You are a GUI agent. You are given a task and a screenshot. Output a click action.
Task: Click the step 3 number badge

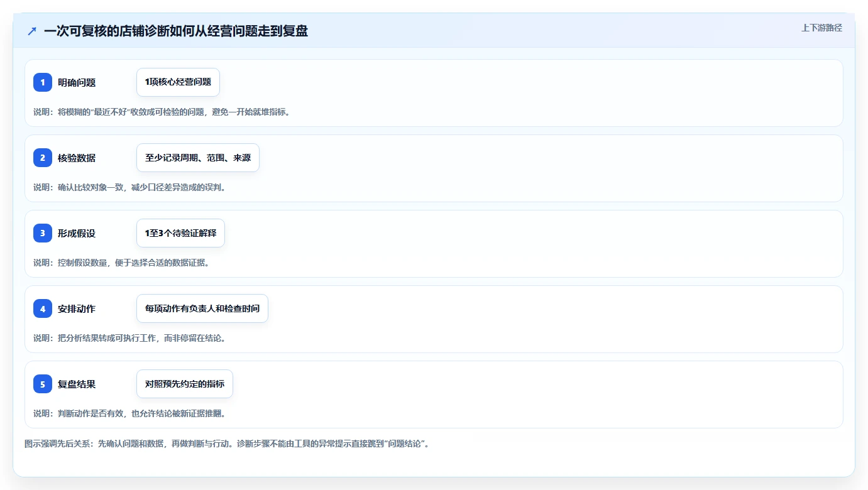click(43, 233)
